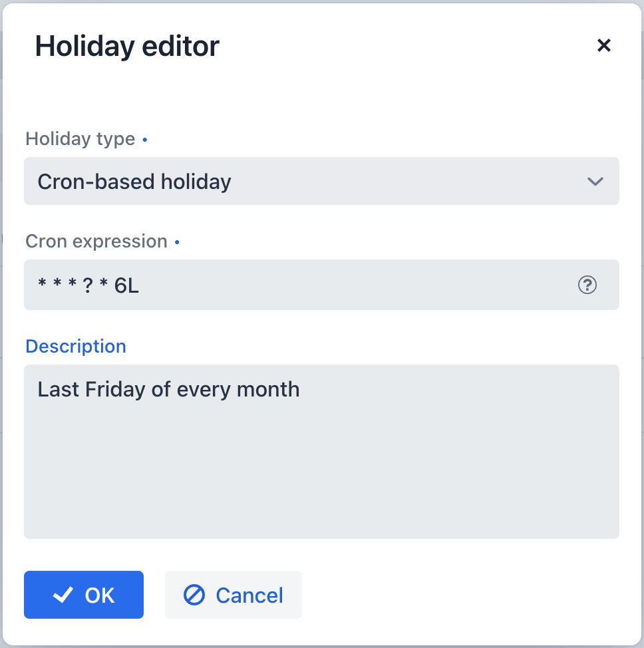Click the Holiday editor title text
The image size is (644, 648).
click(127, 45)
